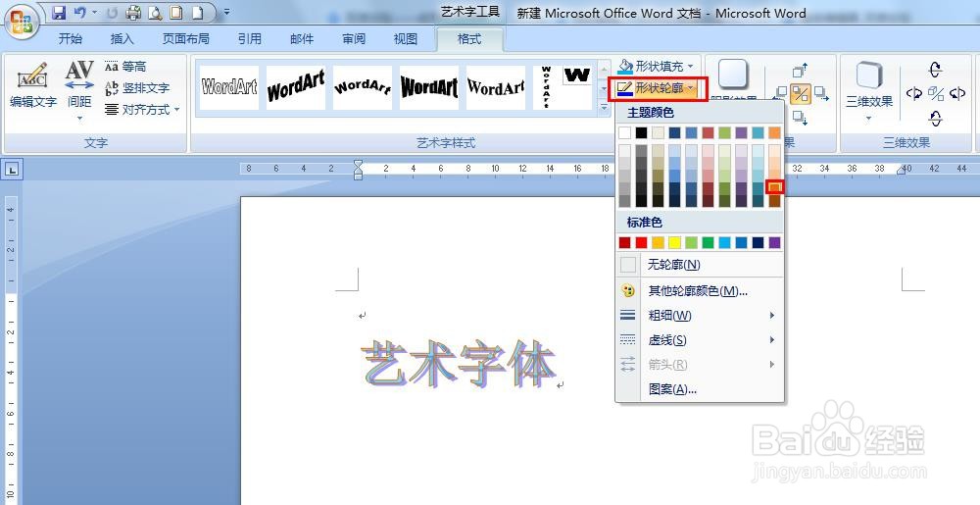Click the right indent marker on ruler

(x=904, y=170)
